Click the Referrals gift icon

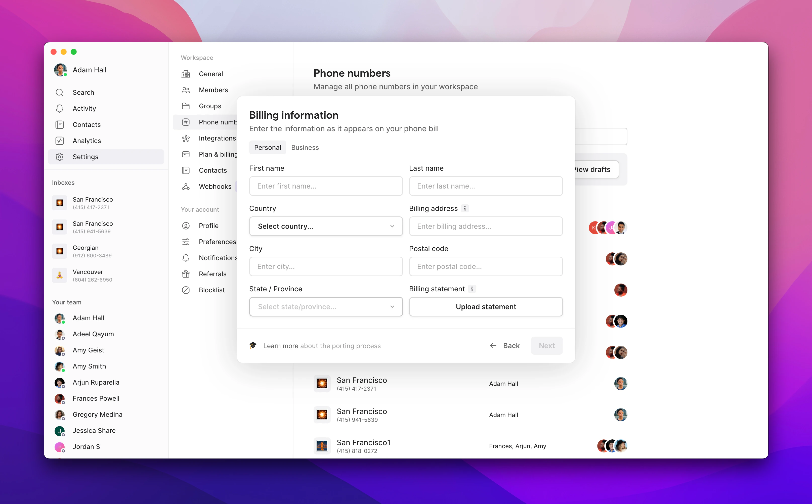point(186,274)
